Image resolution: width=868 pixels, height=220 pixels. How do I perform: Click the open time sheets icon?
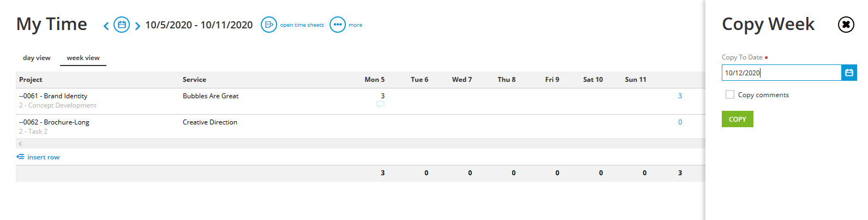click(x=269, y=25)
